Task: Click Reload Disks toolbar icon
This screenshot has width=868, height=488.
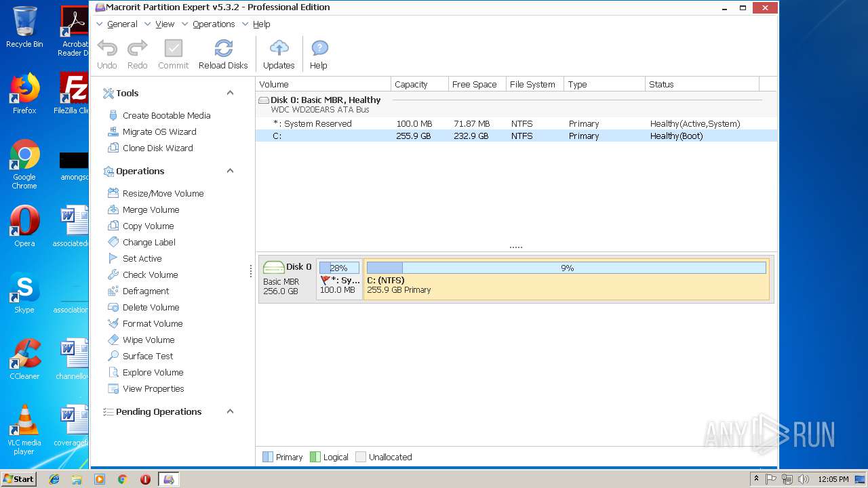Action: pos(223,48)
